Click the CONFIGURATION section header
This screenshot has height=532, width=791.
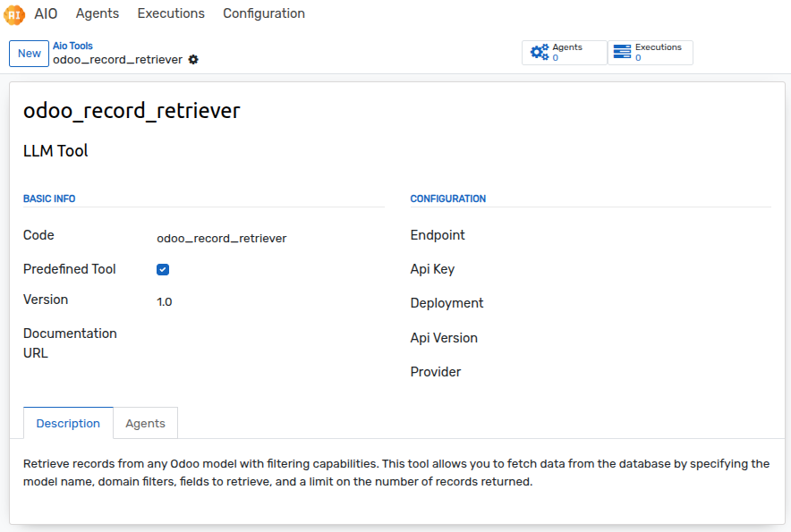coord(448,198)
